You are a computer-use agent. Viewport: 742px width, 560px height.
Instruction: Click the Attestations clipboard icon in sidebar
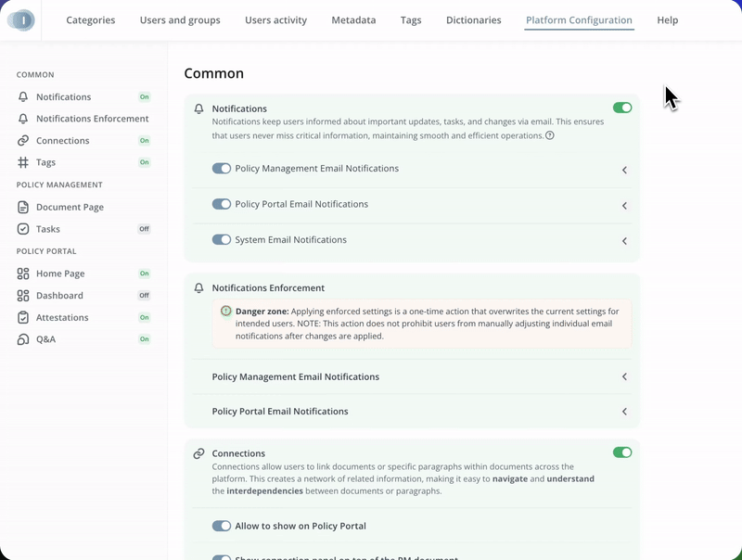23,317
